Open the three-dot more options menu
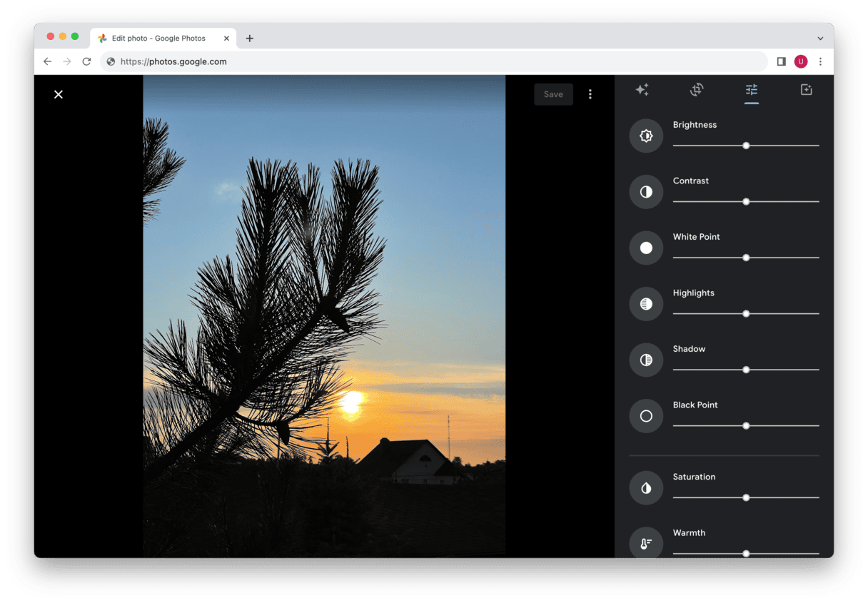 [590, 94]
